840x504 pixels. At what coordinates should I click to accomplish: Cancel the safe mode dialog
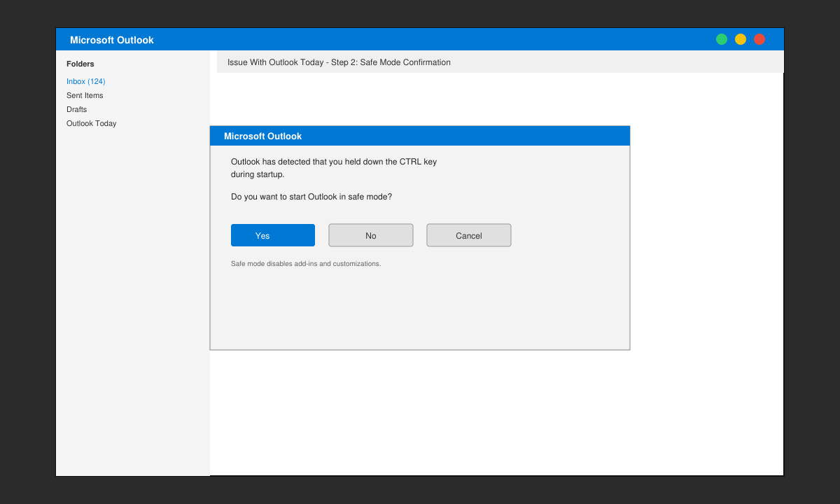click(469, 235)
